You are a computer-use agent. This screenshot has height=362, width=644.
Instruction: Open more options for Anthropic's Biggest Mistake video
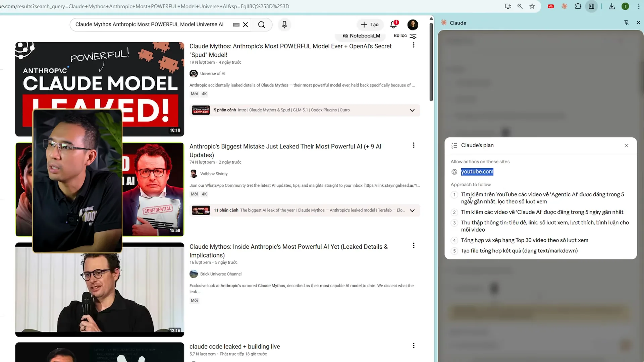point(414,145)
